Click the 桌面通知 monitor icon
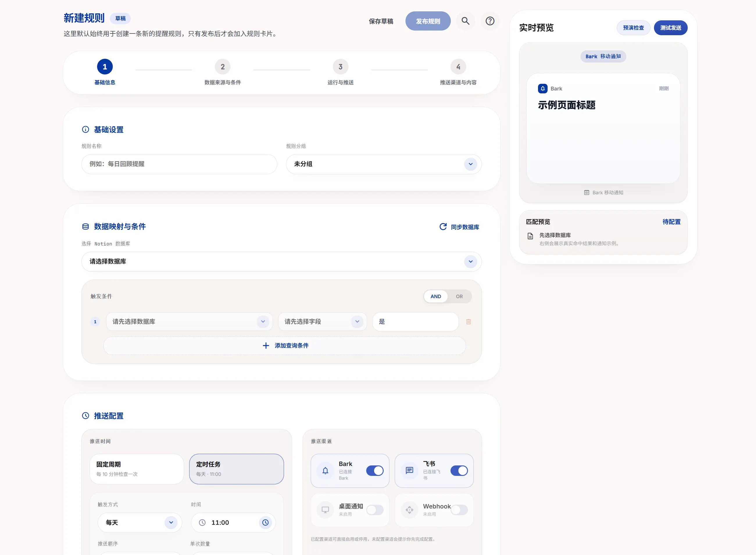This screenshot has height=555, width=756. coord(325,510)
